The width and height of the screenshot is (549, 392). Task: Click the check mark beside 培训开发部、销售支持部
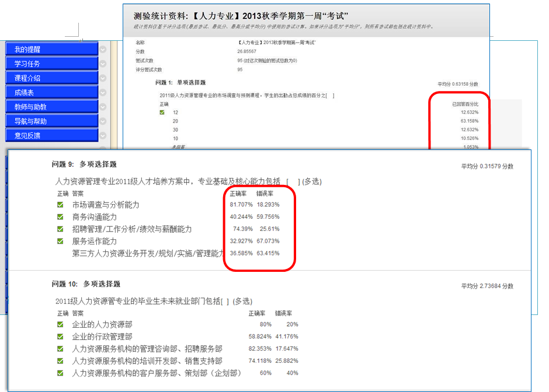tap(60, 361)
